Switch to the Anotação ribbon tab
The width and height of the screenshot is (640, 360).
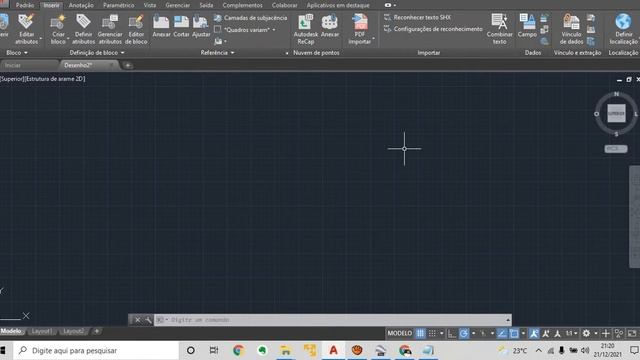(x=81, y=5)
